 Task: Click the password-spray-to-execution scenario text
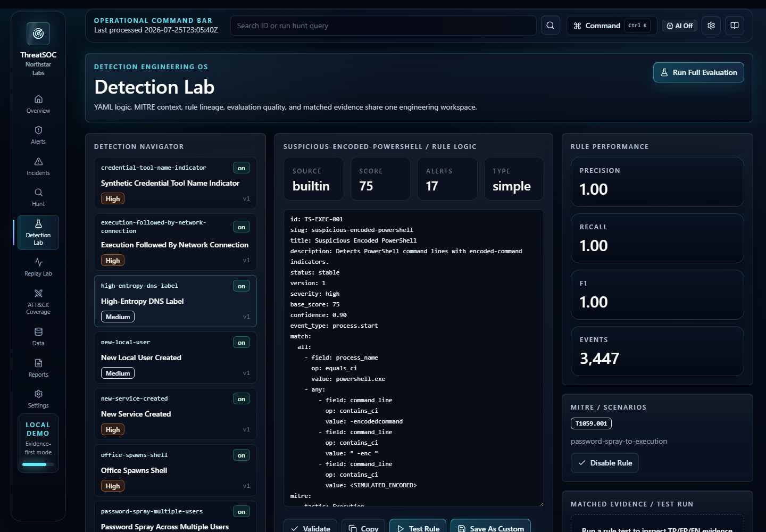pos(619,441)
